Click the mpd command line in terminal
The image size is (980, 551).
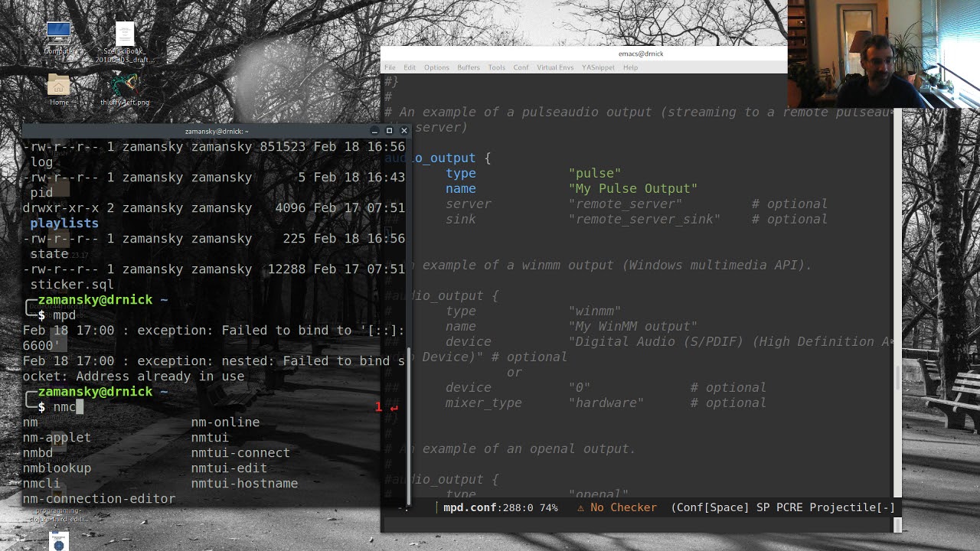[x=64, y=315]
